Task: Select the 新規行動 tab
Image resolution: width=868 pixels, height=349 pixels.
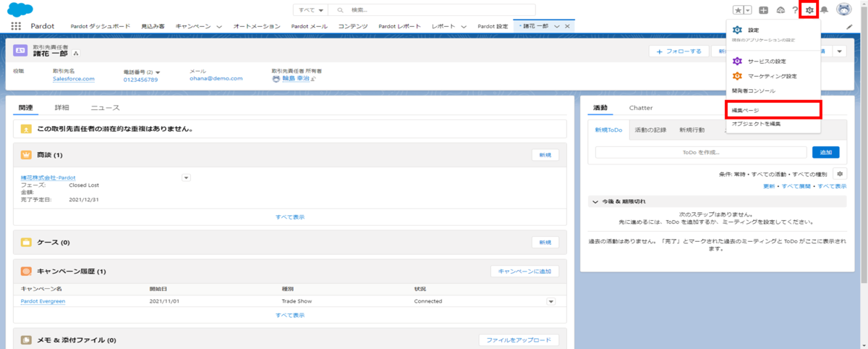Action: tap(692, 130)
